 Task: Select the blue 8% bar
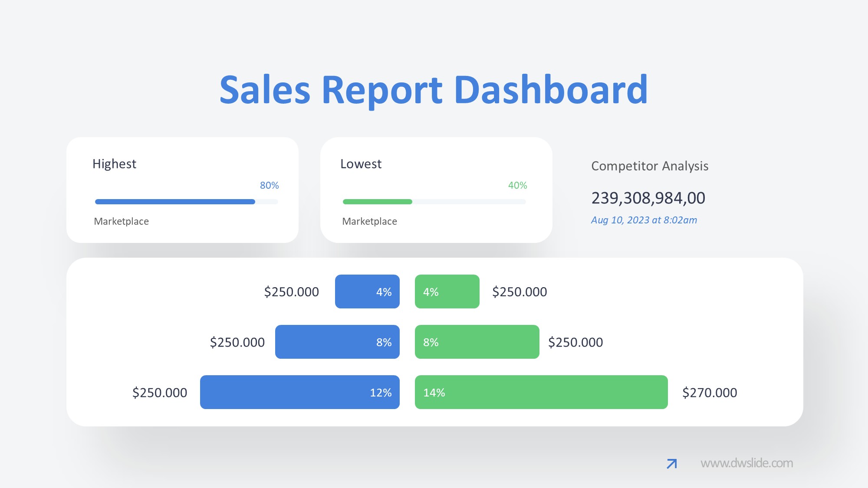pyautogui.click(x=337, y=342)
